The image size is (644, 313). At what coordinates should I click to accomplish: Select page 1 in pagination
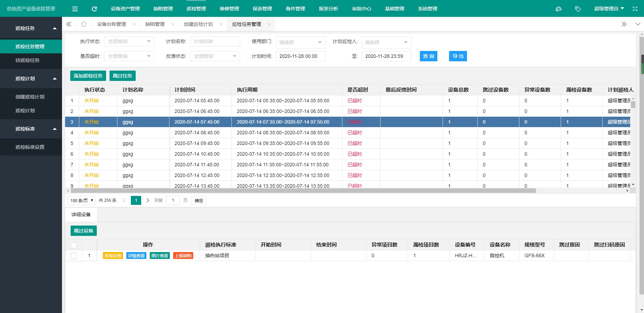pyautogui.click(x=136, y=200)
